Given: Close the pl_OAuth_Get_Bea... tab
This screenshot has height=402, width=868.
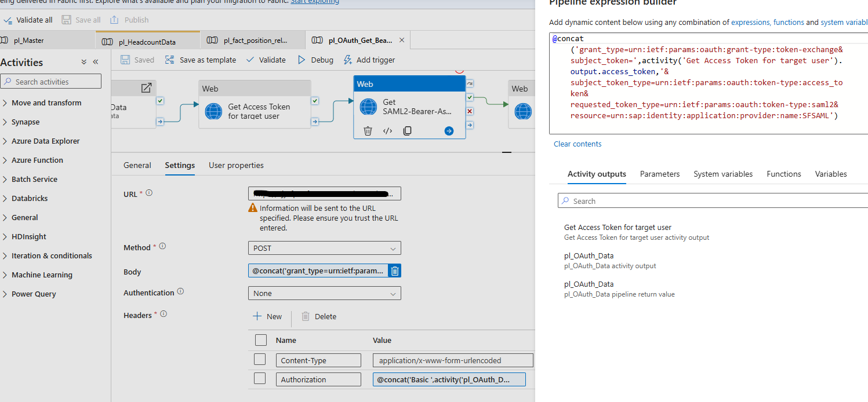Looking at the screenshot, I should [x=402, y=41].
